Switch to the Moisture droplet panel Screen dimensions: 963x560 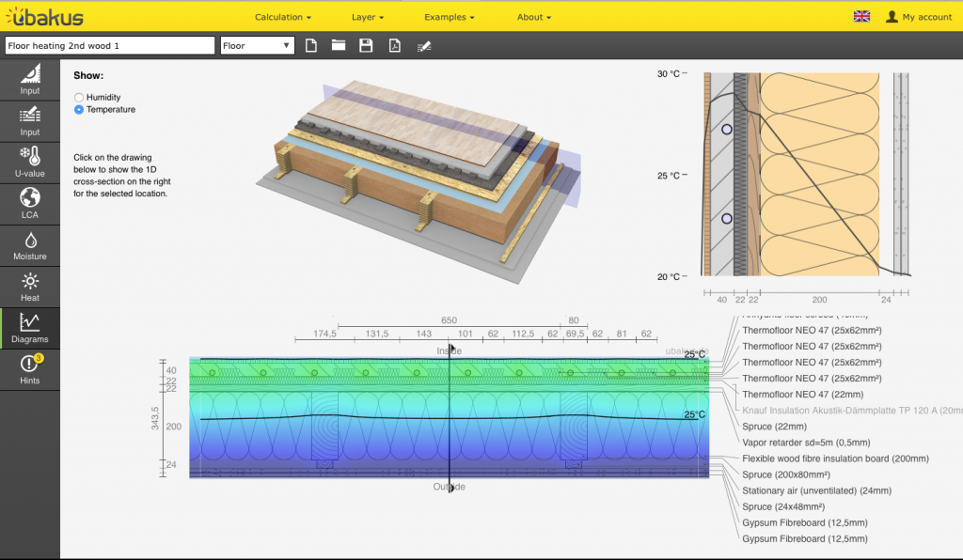pyautogui.click(x=29, y=246)
